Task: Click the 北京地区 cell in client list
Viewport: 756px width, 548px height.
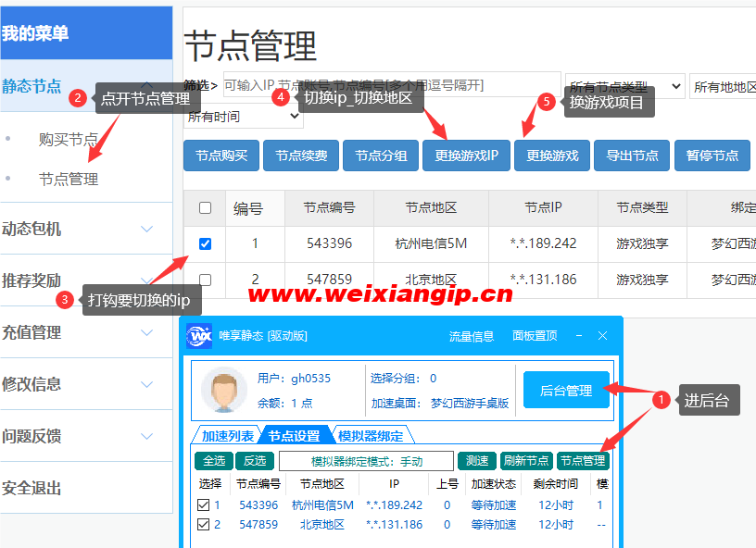Action: (322, 525)
